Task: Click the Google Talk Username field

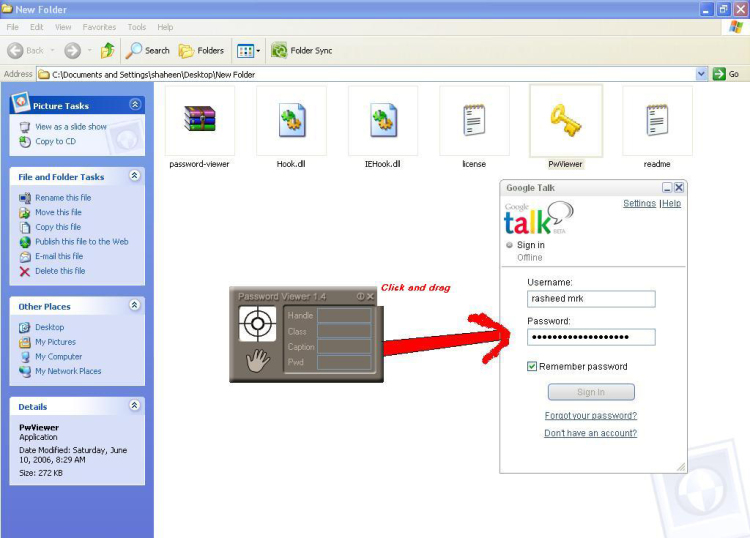Action: coord(591,299)
